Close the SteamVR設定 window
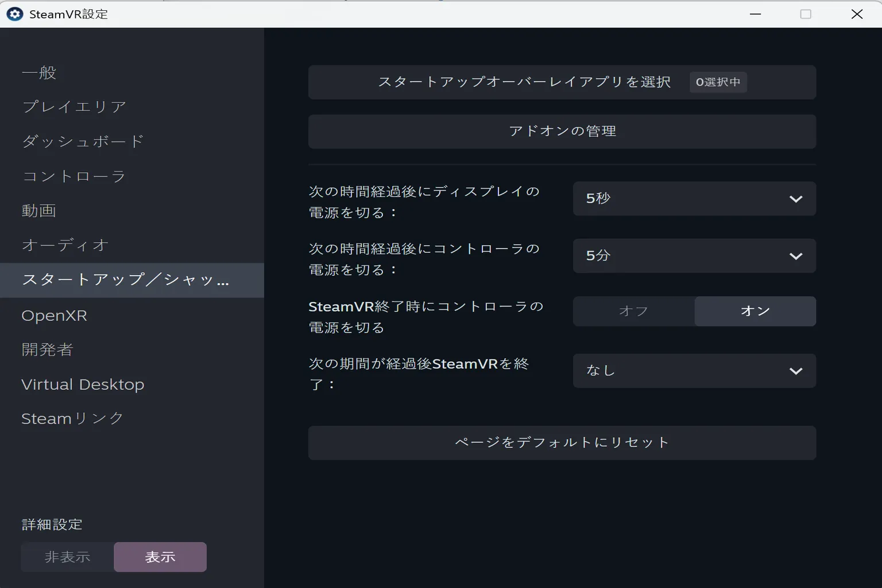This screenshot has height=588, width=882. click(x=857, y=14)
